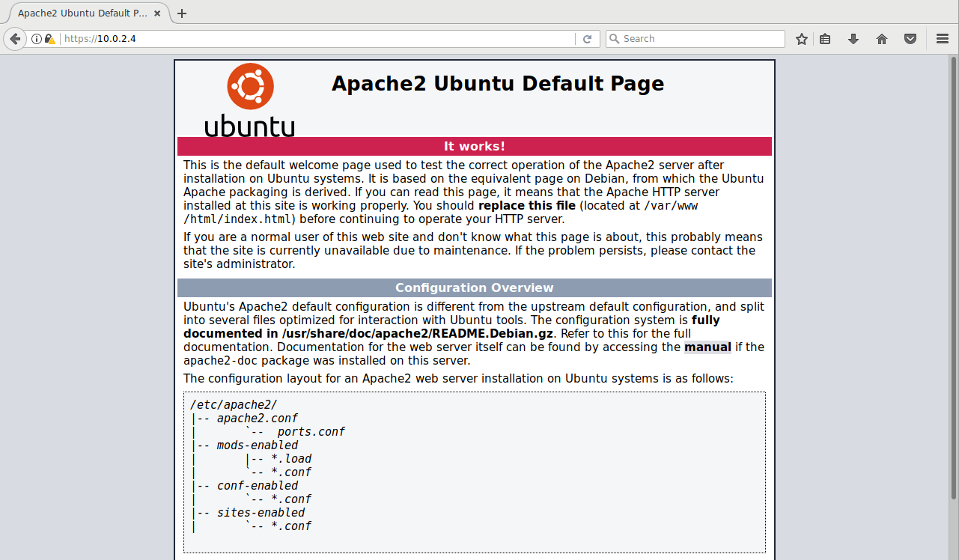
Task: Click the red It works! banner
Action: pos(474,147)
